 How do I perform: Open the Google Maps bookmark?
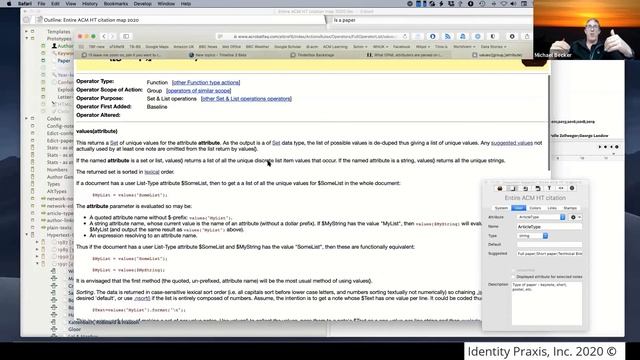(157, 47)
